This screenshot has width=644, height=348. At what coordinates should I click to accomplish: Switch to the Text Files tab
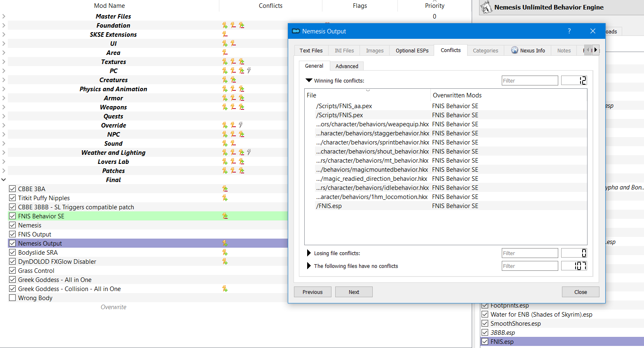pos(311,50)
